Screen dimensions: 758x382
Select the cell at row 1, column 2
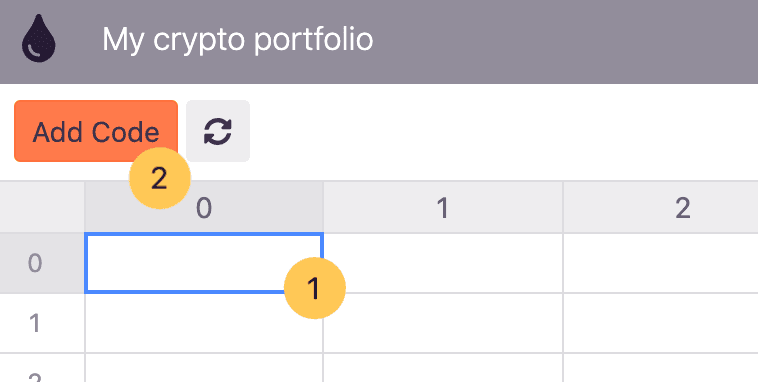coord(661,323)
